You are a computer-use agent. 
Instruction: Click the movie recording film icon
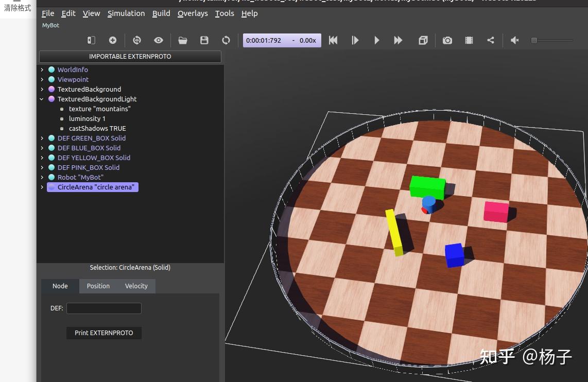click(x=469, y=40)
